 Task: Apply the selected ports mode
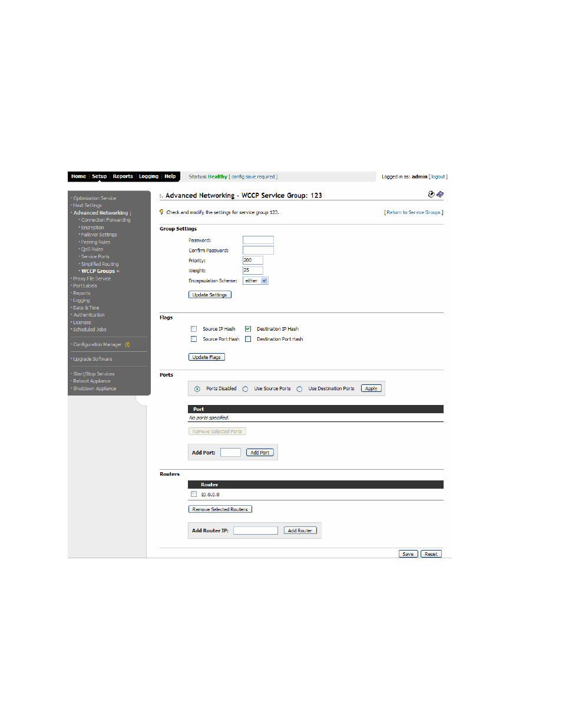(371, 388)
